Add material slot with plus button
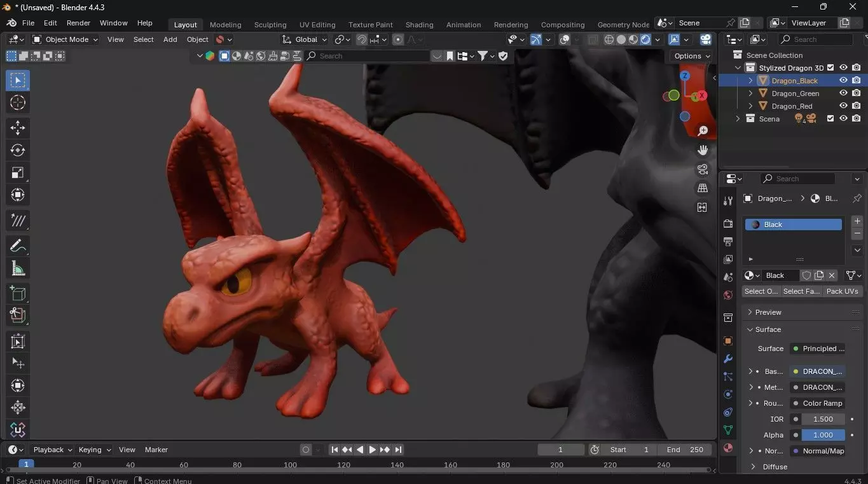 tap(857, 221)
